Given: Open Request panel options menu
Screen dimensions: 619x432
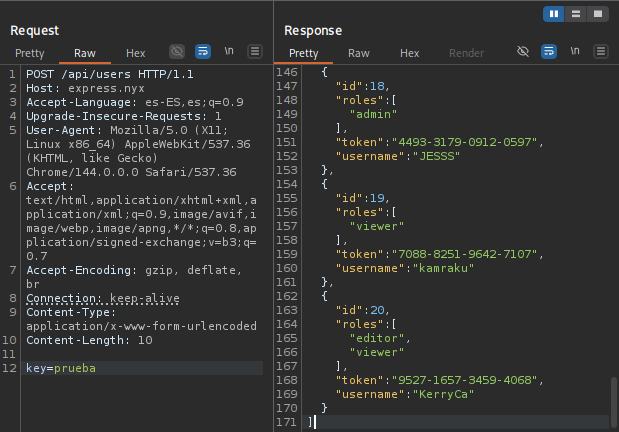Looking at the screenshot, I should pos(255,51).
